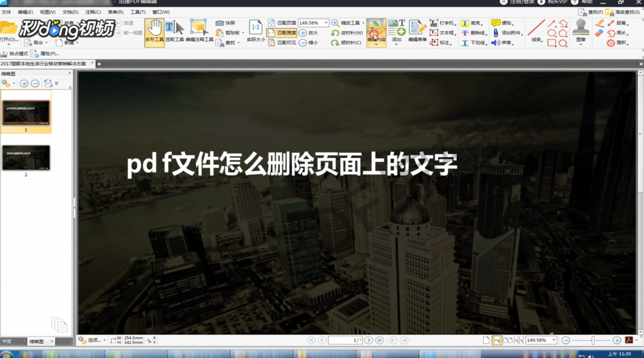Select the 面积 area measuring tool
Viewport: 644px width, 358px height.
tap(617, 42)
